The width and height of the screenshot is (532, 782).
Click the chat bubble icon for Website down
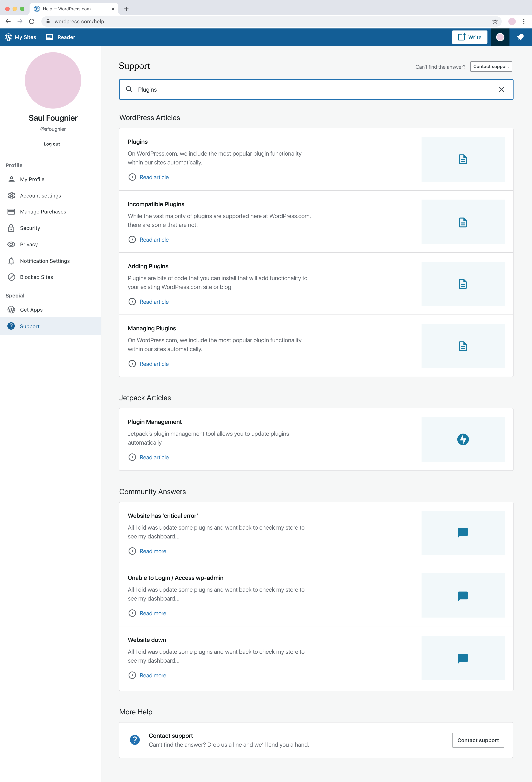tap(463, 658)
